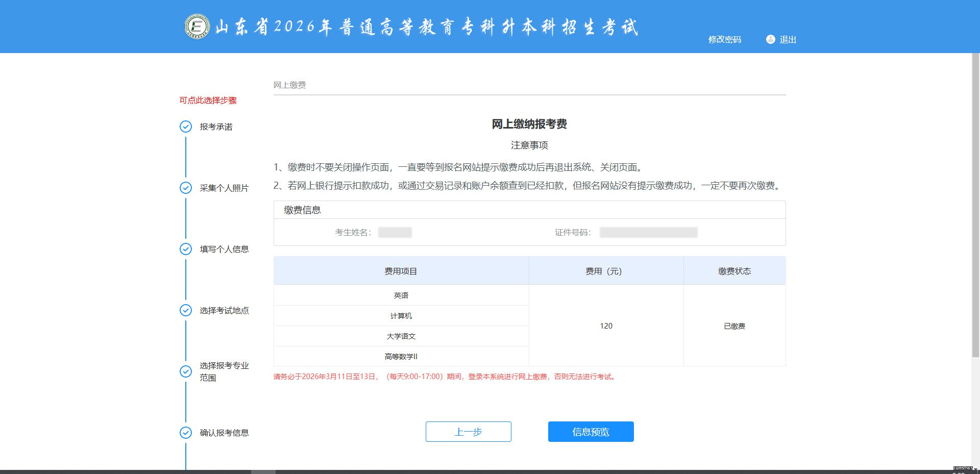This screenshot has width=980, height=474.
Task: Click the user avatar icon beside 退出
Action: 770,39
